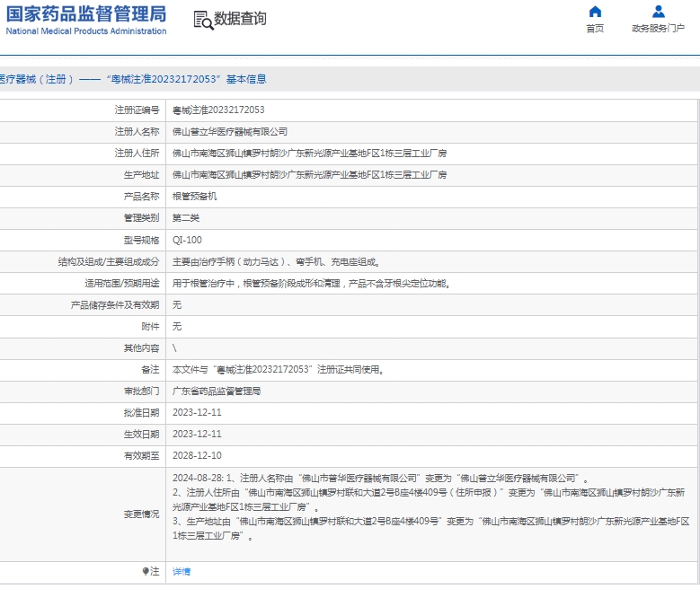This screenshot has width=700, height=589.
Task: Click product name 根管预备机
Action: click(x=195, y=197)
